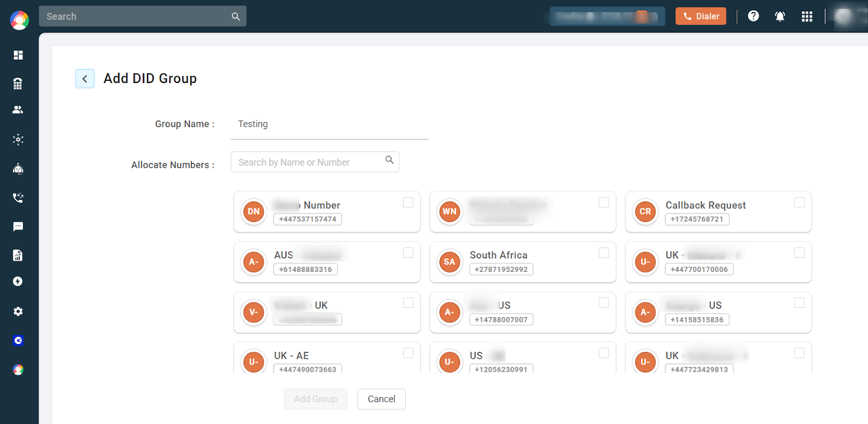Click the Search by Name or Number field

coord(315,162)
